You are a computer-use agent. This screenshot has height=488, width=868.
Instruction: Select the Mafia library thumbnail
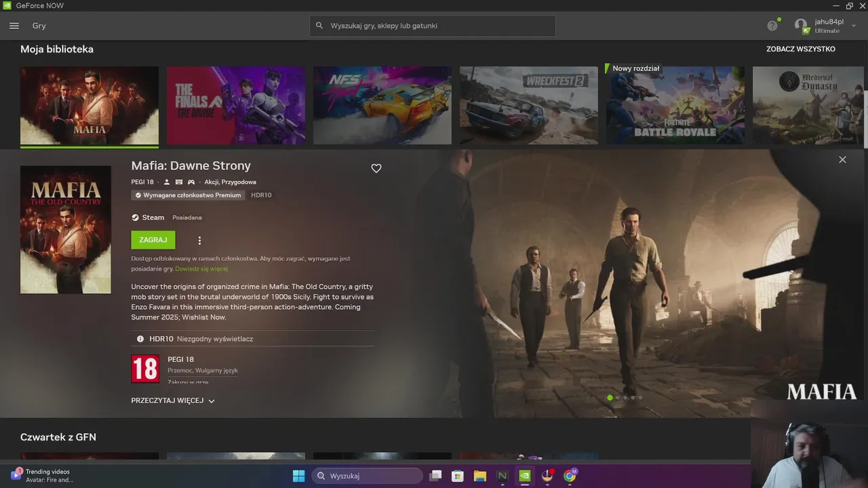90,105
